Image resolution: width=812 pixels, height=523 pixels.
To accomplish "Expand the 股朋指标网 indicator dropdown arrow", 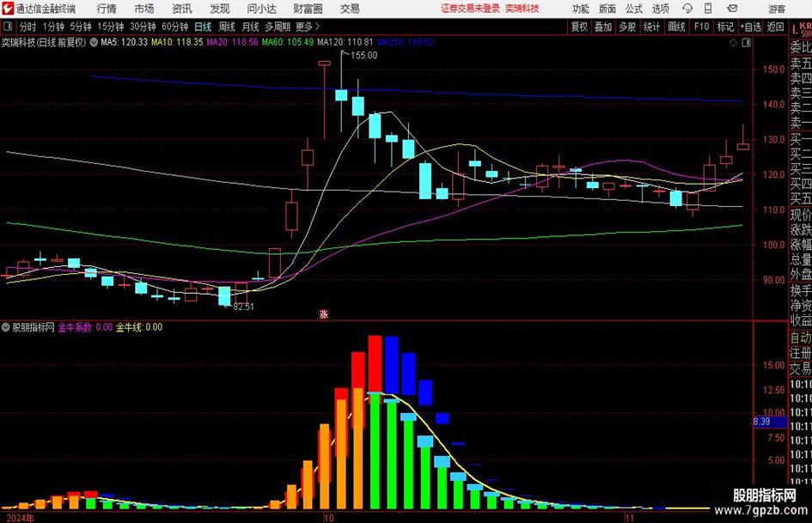I will point(6,327).
